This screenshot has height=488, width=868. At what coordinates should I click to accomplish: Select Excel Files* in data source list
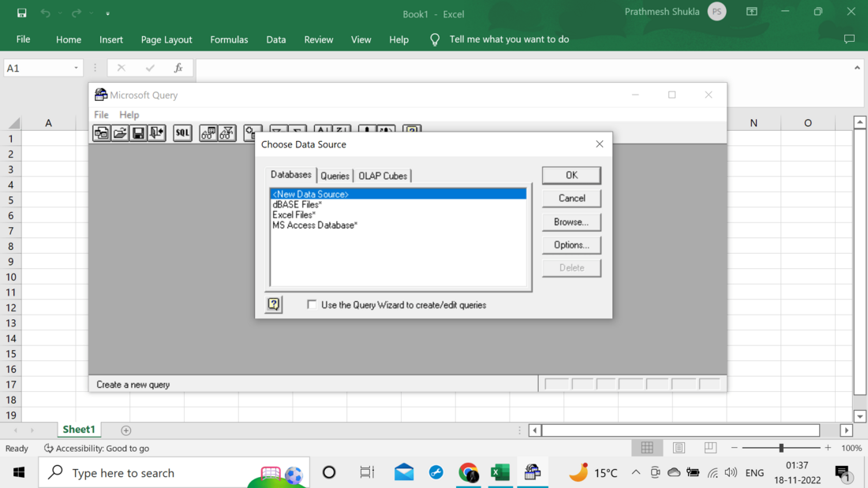[398, 214]
